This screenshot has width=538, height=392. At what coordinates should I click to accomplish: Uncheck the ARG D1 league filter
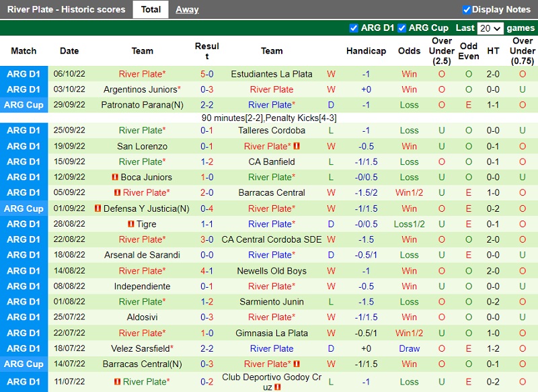(x=354, y=28)
